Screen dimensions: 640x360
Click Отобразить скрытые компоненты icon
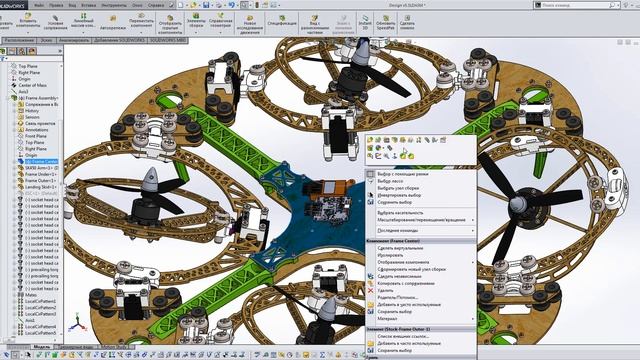coord(170,18)
